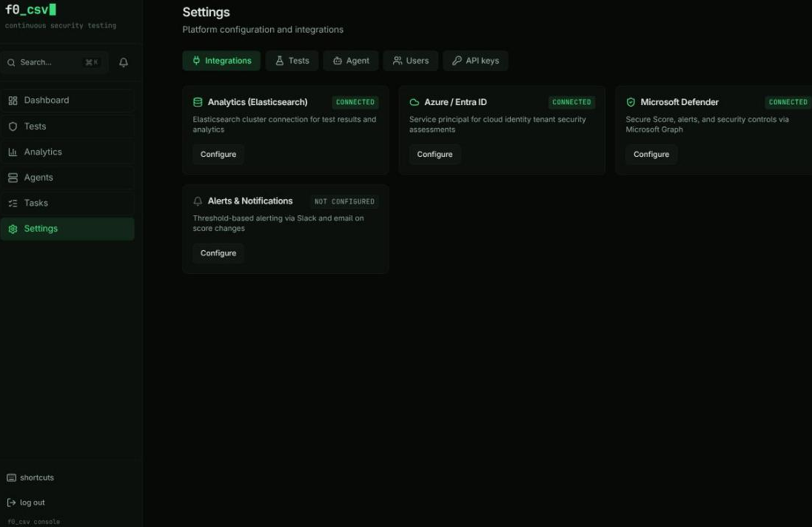The width and height of the screenshot is (812, 527).
Task: Go to Dashboard in the sidebar
Action: pos(67,101)
